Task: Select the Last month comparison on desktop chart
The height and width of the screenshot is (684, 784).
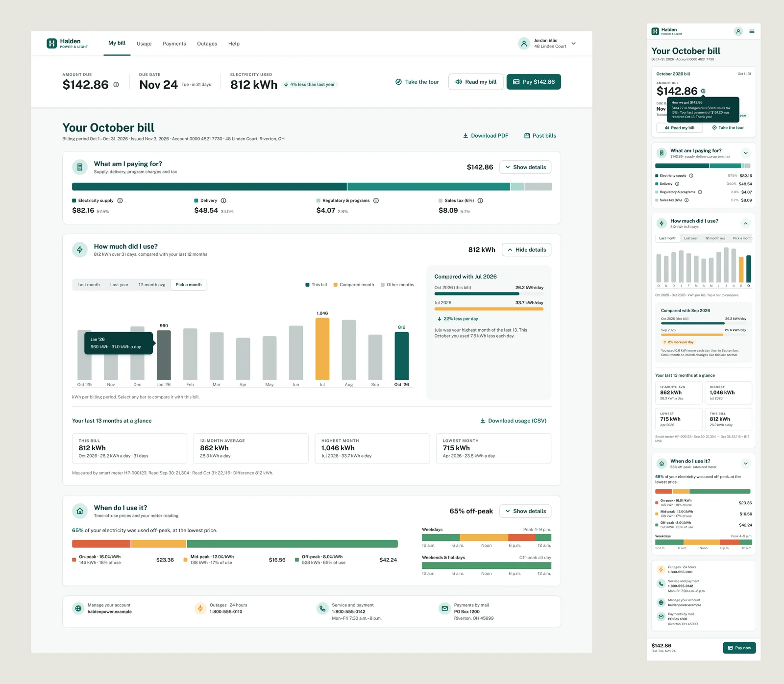Action: 88,285
